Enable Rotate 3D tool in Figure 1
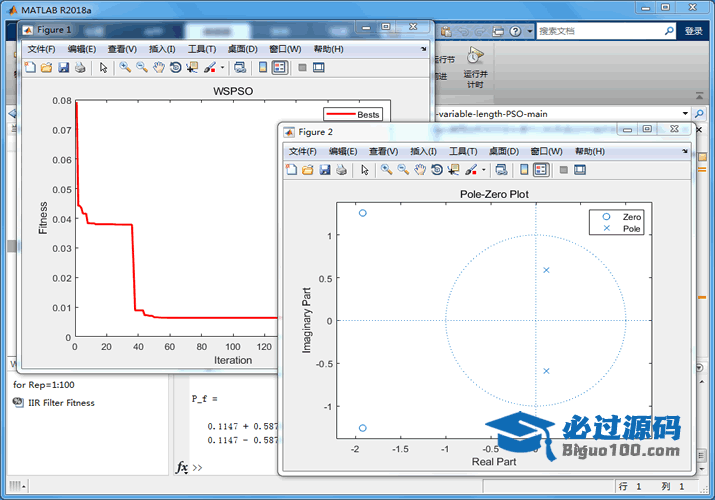Image resolution: width=715 pixels, height=500 pixels. point(176,68)
